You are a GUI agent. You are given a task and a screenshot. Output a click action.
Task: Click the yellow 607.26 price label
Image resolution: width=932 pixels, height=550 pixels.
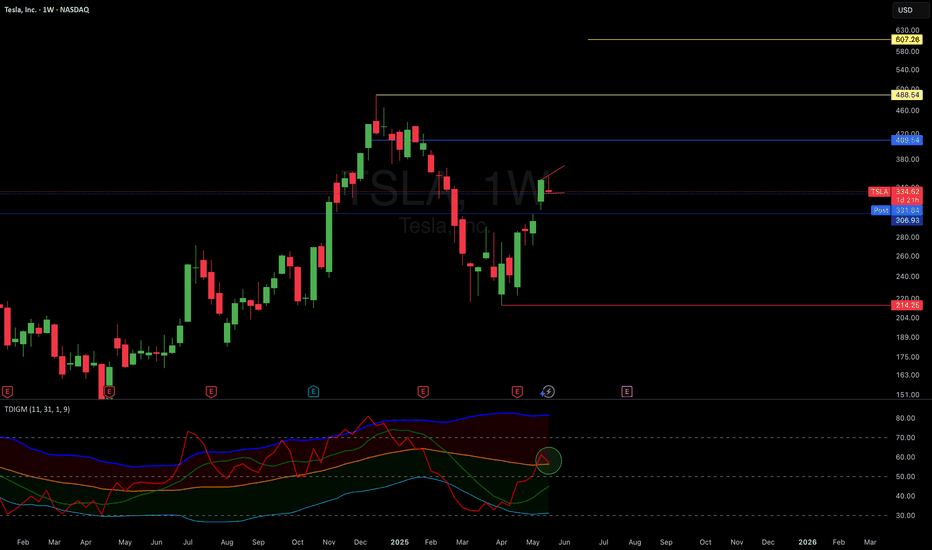tap(907, 40)
